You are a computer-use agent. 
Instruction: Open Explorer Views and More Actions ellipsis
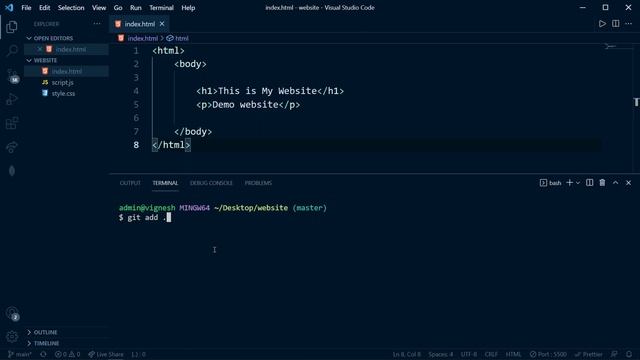click(x=97, y=24)
